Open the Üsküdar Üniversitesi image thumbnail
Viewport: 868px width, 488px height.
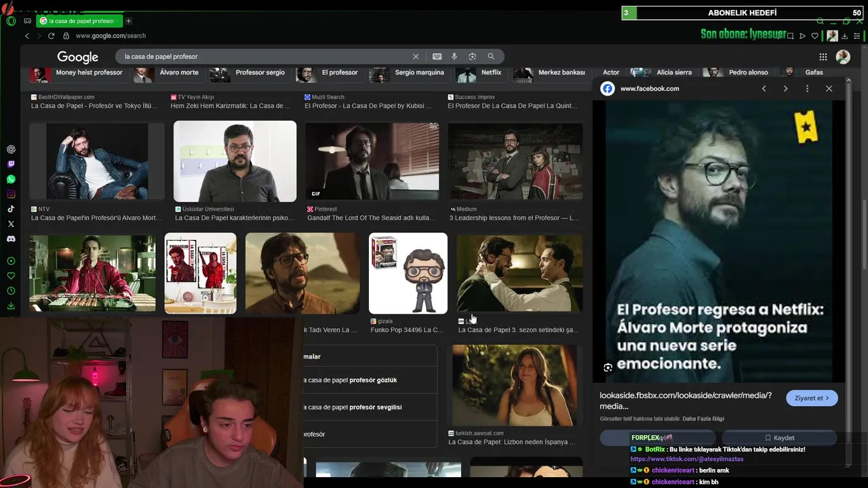coord(235,161)
